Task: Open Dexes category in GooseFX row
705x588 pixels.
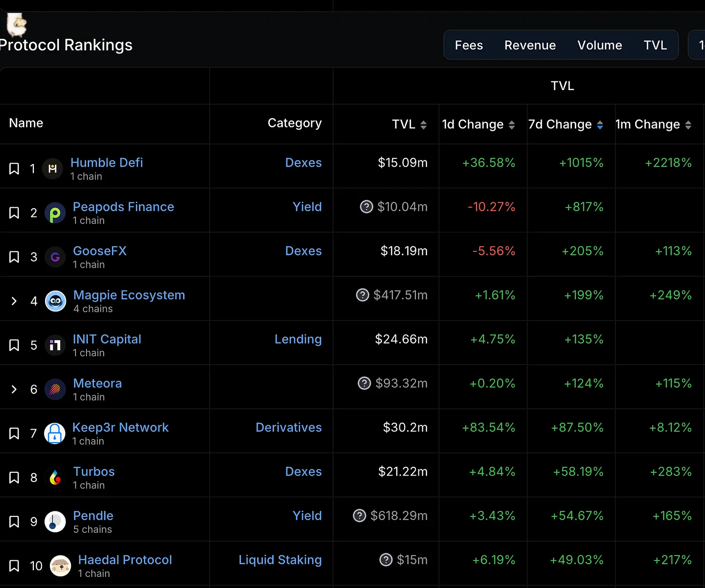Action: (304, 251)
